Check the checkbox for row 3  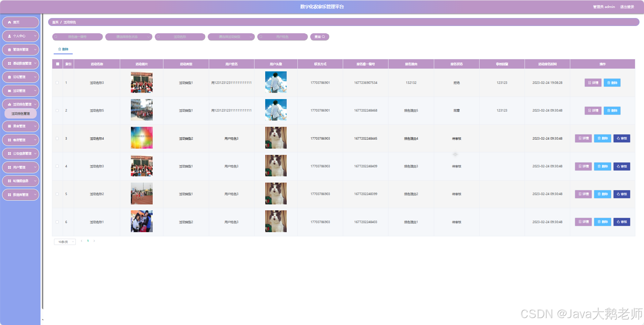click(57, 139)
